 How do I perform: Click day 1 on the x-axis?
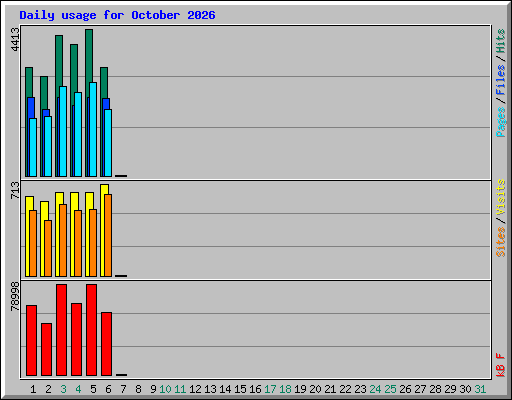(33, 389)
